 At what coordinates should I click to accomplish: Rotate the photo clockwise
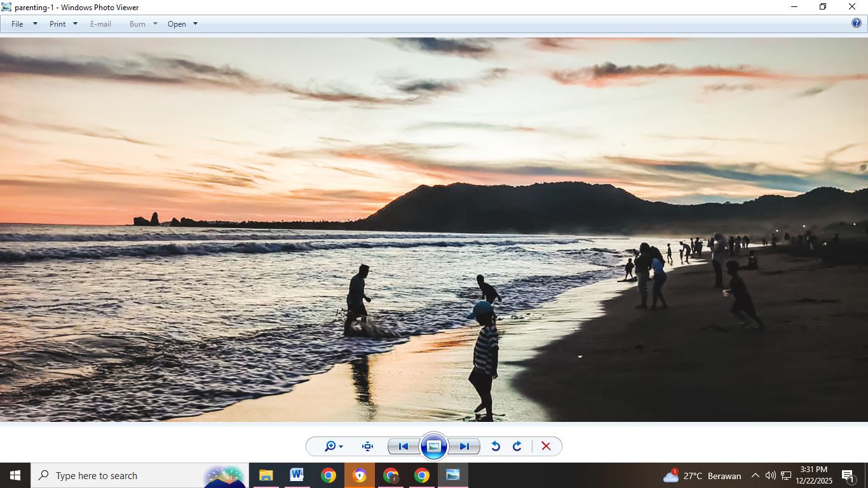pos(517,446)
